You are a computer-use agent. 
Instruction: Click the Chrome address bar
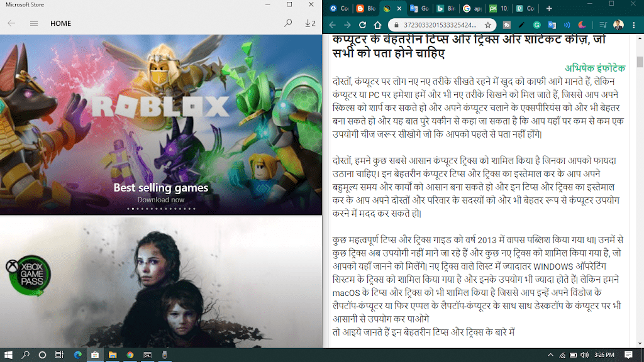pyautogui.click(x=434, y=25)
